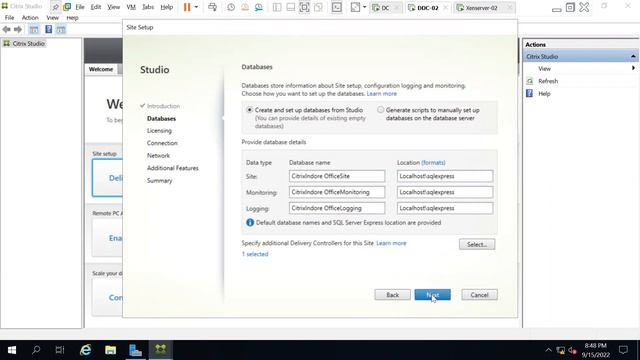Click the Unity mode icon
Image resolution: width=640 pixels, height=360 pixels.
point(318,7)
